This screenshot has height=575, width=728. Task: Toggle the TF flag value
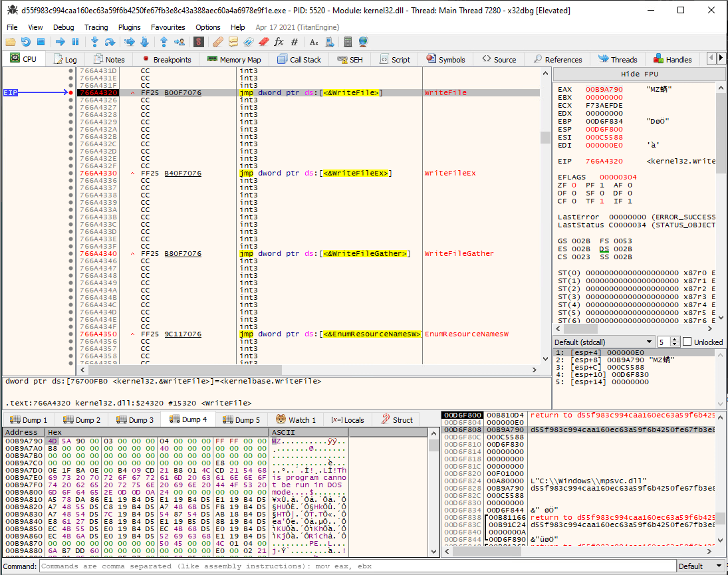click(x=602, y=201)
